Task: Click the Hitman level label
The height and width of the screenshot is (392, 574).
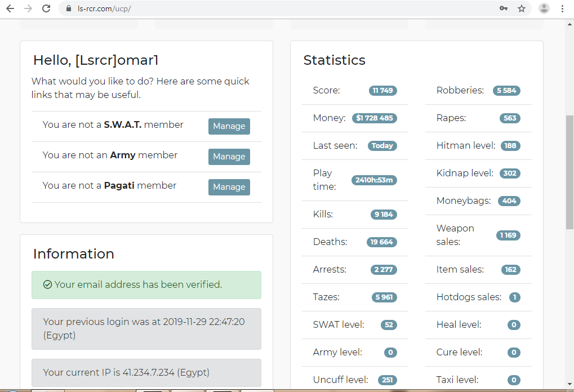Action: (x=466, y=146)
